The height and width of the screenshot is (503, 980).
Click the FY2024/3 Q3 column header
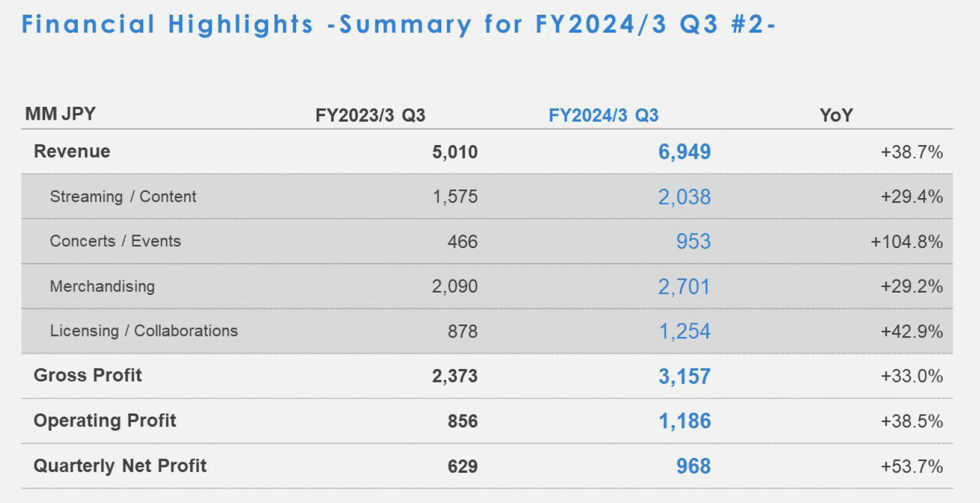(x=604, y=115)
